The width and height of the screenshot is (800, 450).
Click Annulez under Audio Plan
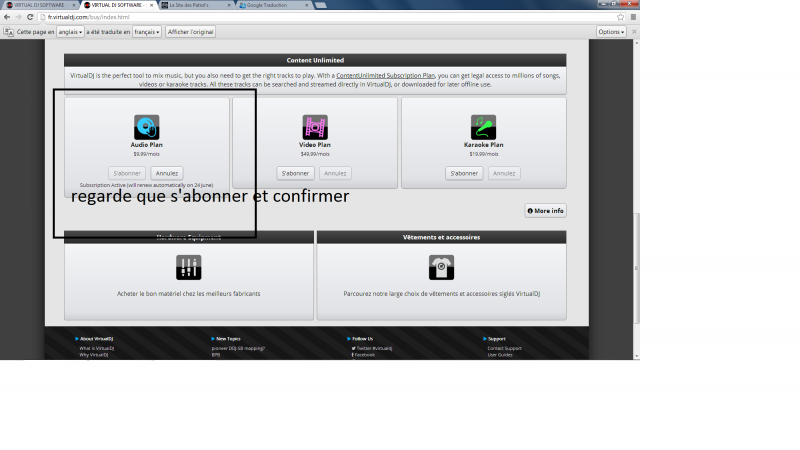coord(167,173)
